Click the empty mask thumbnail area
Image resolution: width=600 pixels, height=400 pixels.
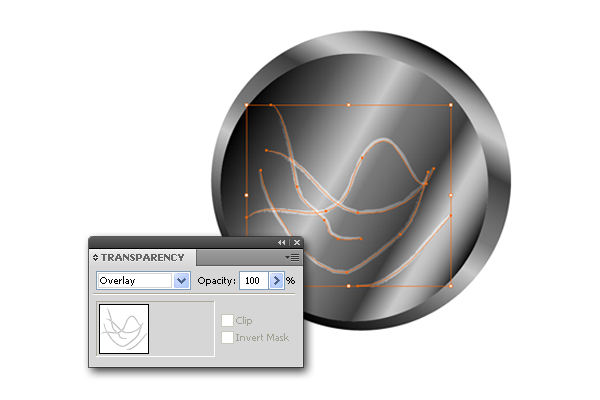[x=181, y=329]
